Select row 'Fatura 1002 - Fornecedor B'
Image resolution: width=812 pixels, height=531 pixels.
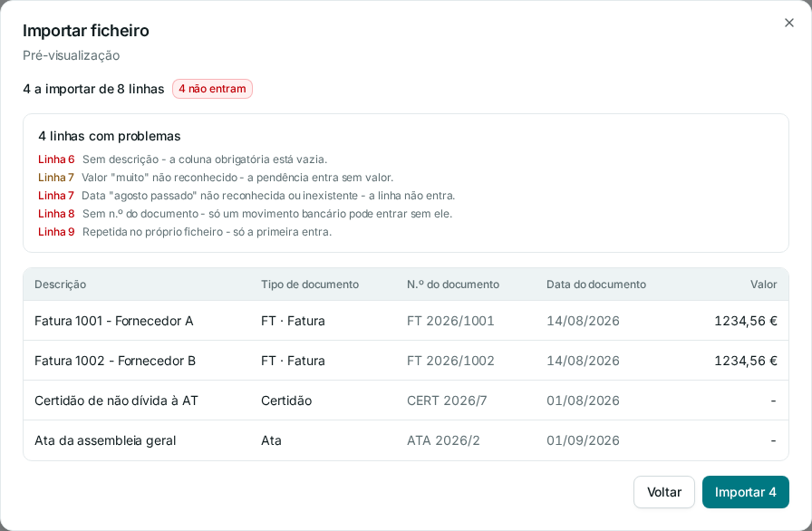point(406,361)
